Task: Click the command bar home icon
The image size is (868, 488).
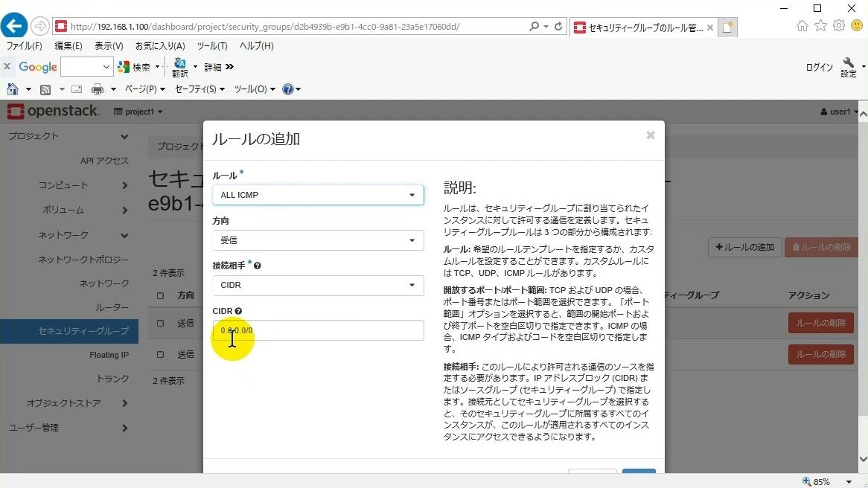Action: tap(13, 89)
